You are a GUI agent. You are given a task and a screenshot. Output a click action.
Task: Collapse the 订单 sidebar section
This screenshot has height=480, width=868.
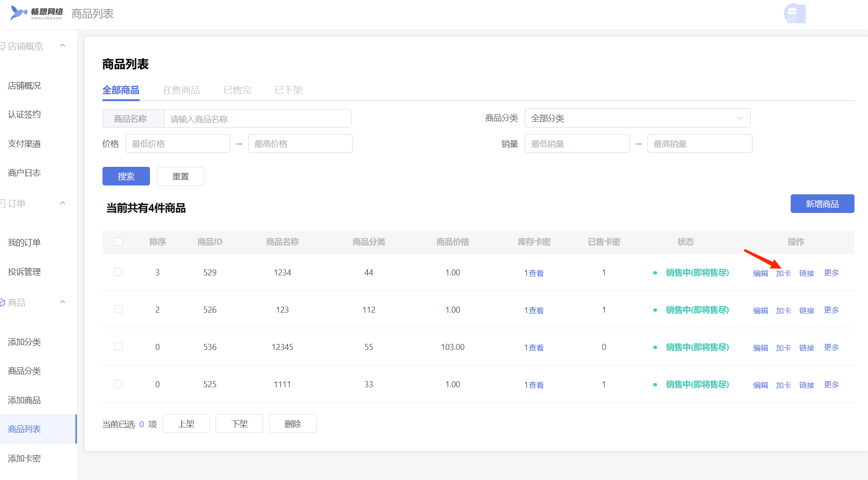(63, 203)
